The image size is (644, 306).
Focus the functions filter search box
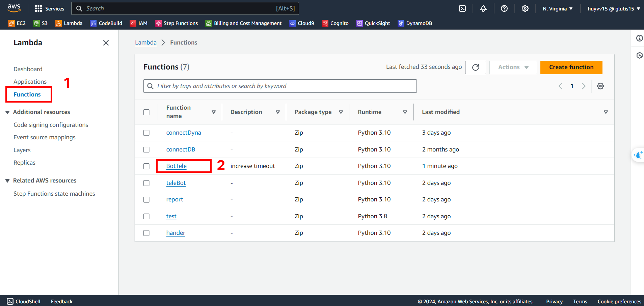[x=280, y=86]
